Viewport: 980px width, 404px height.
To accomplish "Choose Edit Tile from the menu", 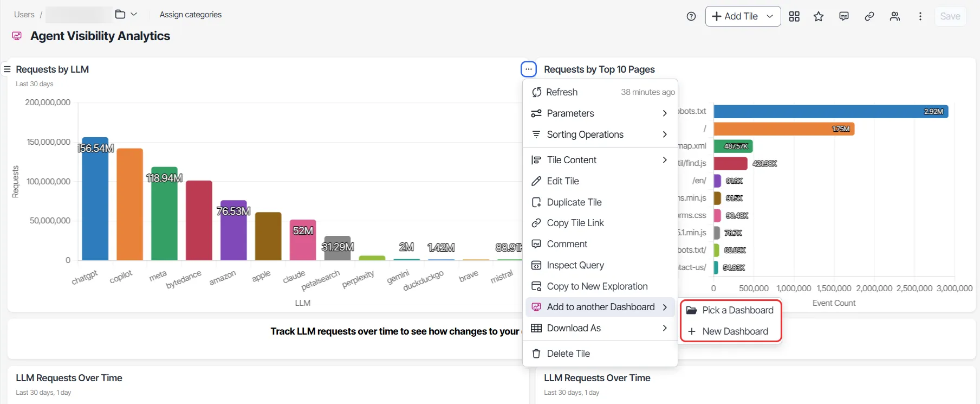I will (600, 181).
